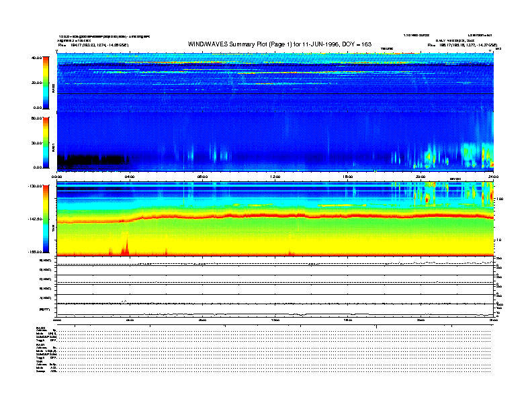Click the 00:00 time label under RAD1 spectrogram

pyautogui.click(x=56, y=177)
